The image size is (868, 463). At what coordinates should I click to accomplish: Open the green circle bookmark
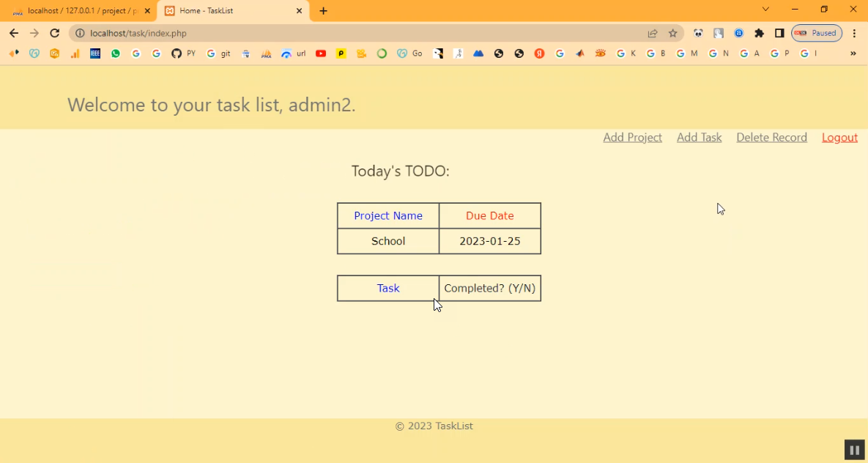(x=382, y=53)
